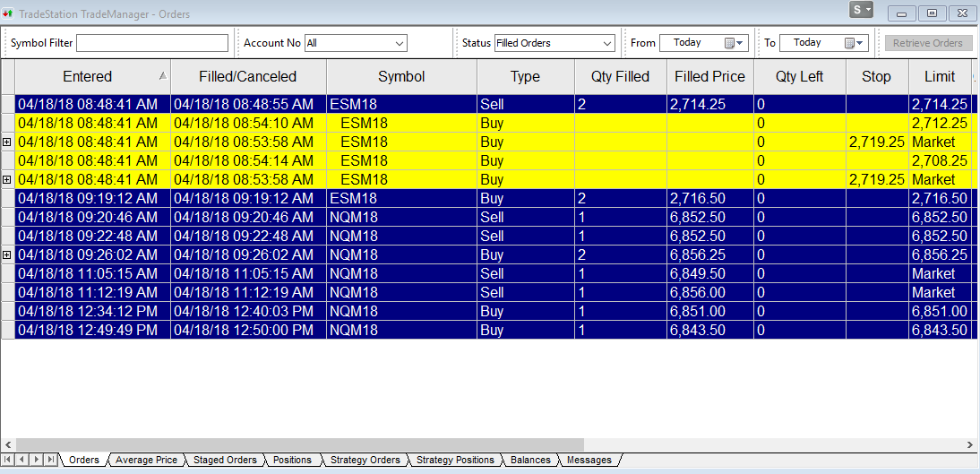The image size is (980, 474).
Task: Switch to the Positions tab
Action: [292, 460]
